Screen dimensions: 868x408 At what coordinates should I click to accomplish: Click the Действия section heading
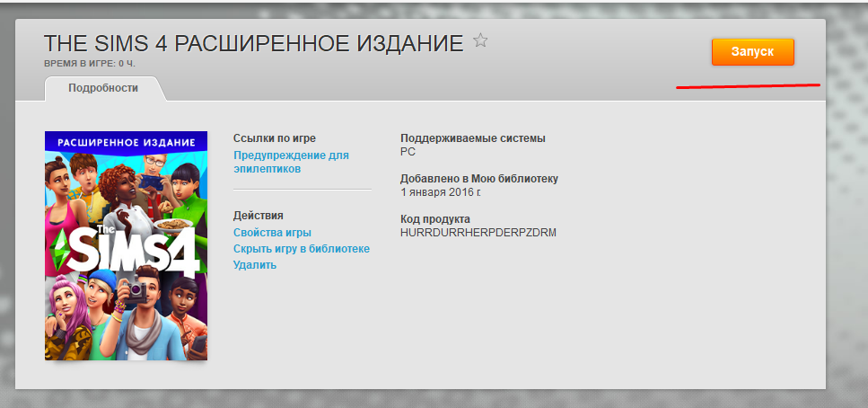pyautogui.click(x=258, y=216)
